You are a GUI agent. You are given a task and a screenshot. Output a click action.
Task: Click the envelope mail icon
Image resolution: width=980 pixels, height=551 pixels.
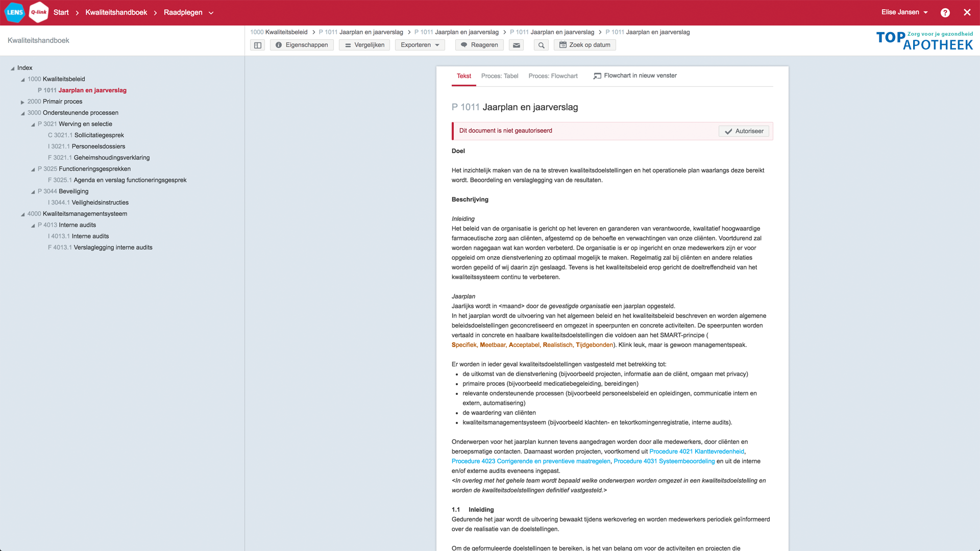click(517, 45)
